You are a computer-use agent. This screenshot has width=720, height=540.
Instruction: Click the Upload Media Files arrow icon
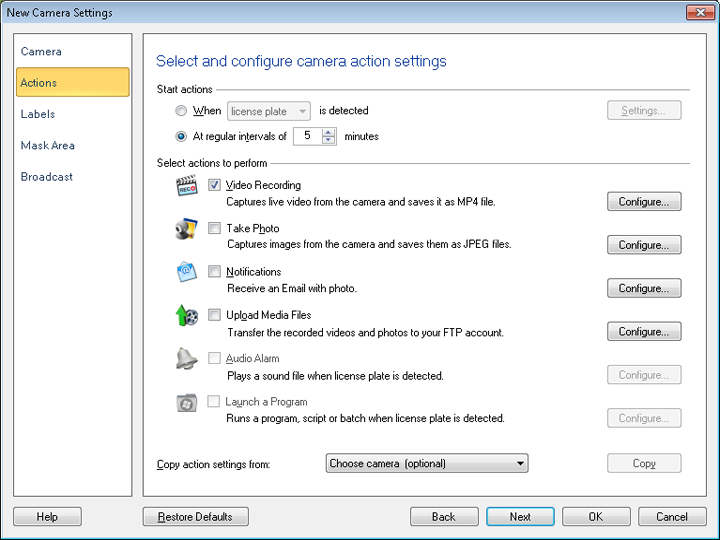tap(186, 317)
